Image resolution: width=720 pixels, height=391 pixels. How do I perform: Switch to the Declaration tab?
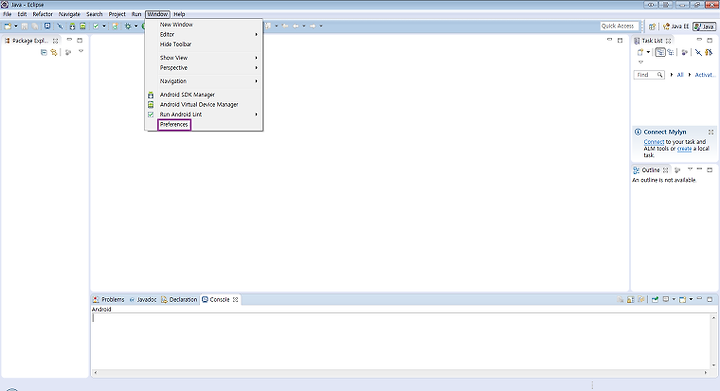179,300
